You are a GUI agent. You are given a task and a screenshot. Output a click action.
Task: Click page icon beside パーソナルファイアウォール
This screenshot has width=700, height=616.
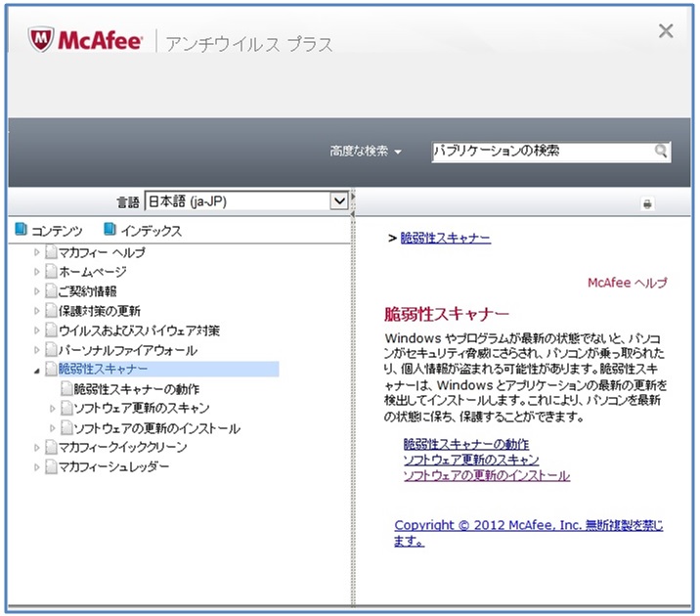52,349
